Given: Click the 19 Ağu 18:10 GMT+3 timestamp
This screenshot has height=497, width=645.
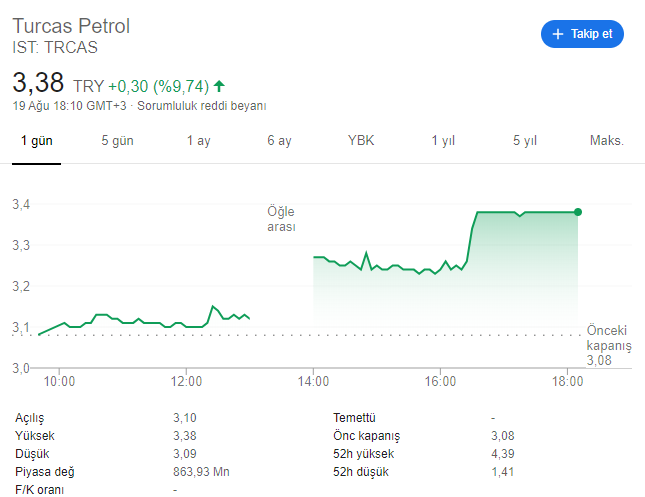Looking at the screenshot, I should coord(70,106).
